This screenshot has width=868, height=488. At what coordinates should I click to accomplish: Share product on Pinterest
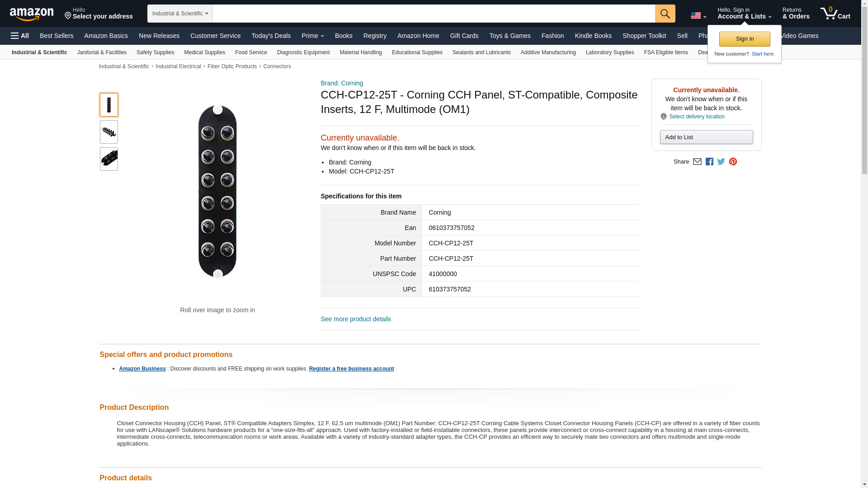[733, 162]
